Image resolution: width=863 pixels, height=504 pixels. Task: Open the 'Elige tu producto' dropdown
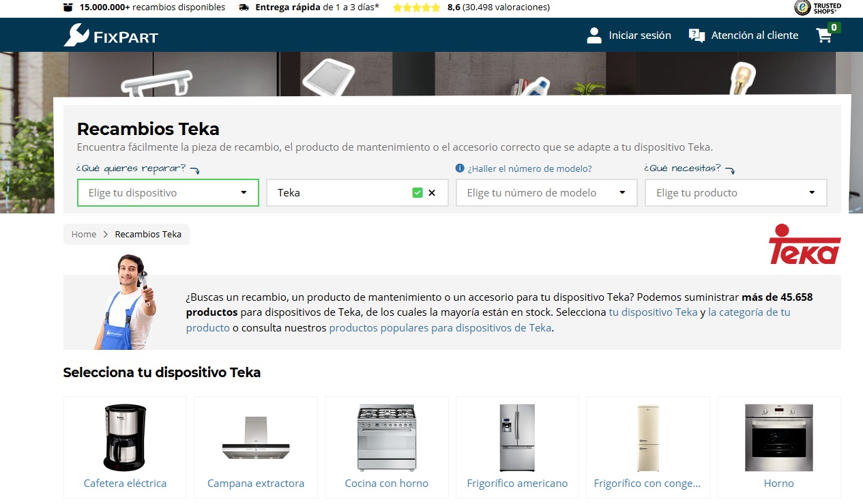(x=735, y=193)
